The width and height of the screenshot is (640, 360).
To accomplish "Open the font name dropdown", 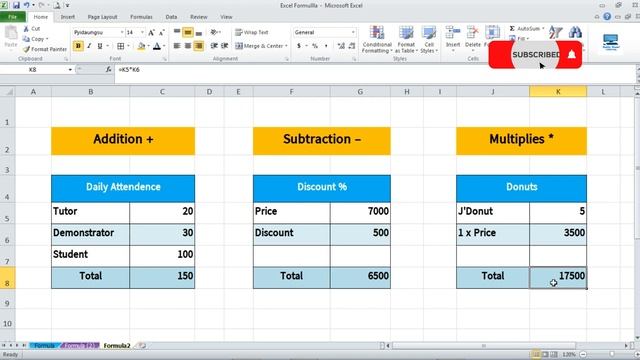I will tap(122, 32).
